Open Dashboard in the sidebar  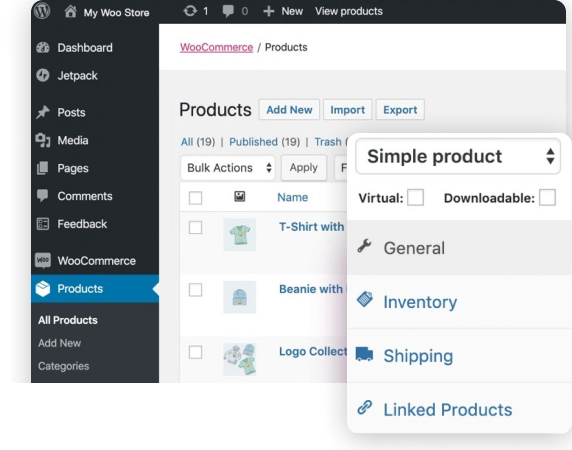click(85, 48)
